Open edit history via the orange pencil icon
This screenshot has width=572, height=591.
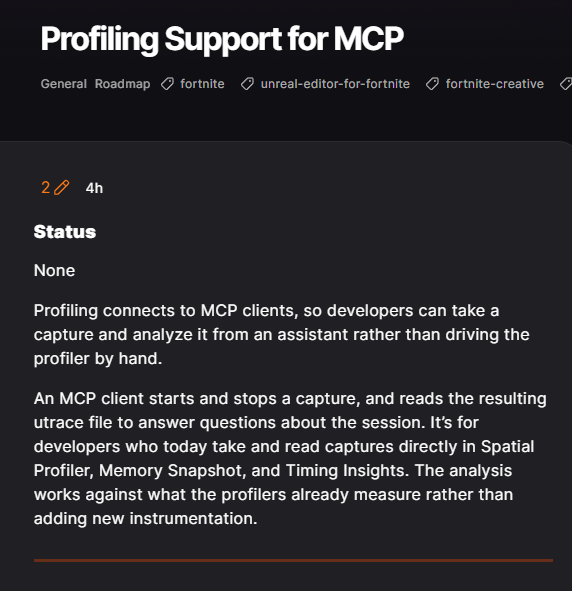click(62, 187)
